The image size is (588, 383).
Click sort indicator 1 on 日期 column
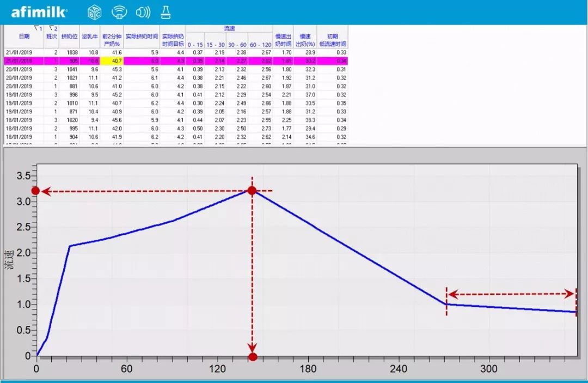[x=38, y=28]
